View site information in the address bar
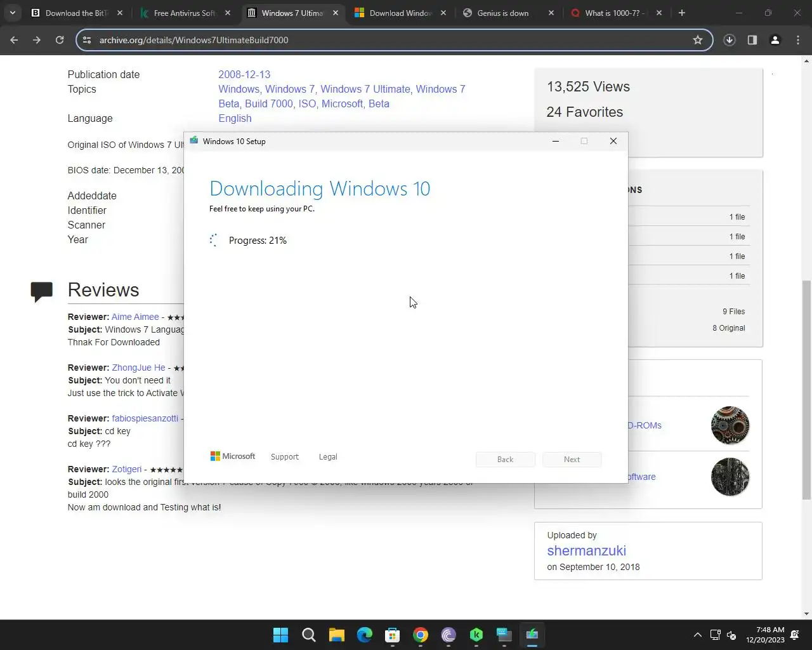The width and height of the screenshot is (812, 650). click(88, 40)
